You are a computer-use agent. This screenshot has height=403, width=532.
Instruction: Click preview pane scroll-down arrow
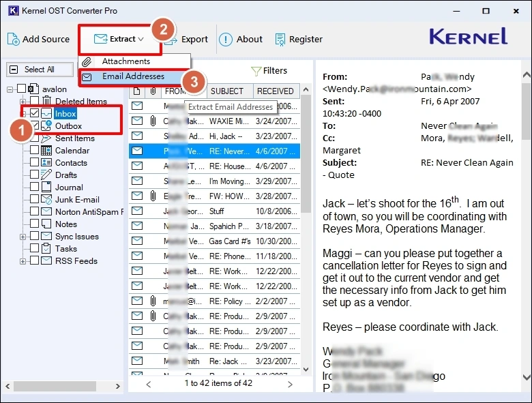point(527,376)
